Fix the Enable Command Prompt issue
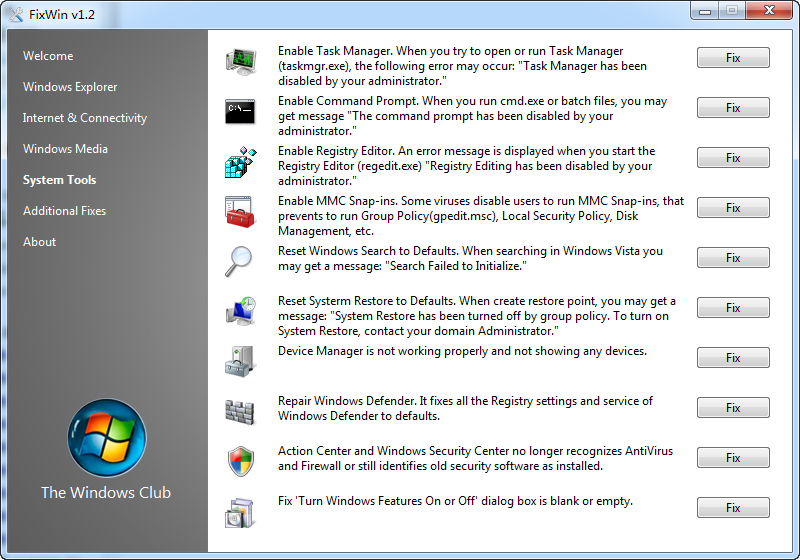 click(733, 108)
